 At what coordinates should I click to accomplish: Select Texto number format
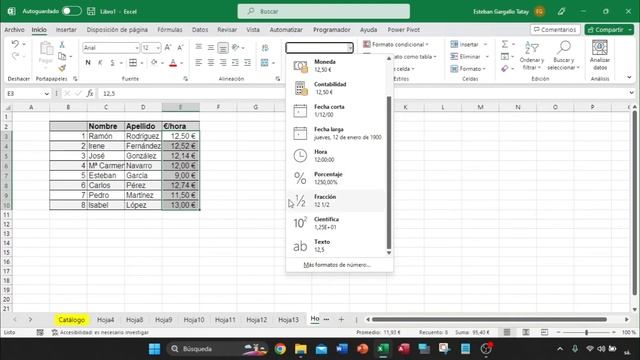coord(336,246)
